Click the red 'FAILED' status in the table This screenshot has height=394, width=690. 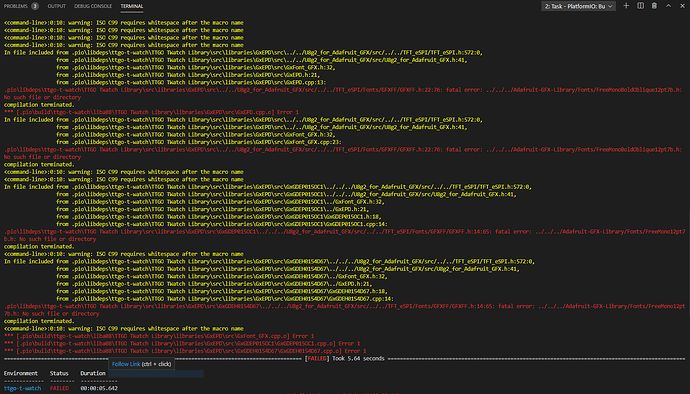59,388
